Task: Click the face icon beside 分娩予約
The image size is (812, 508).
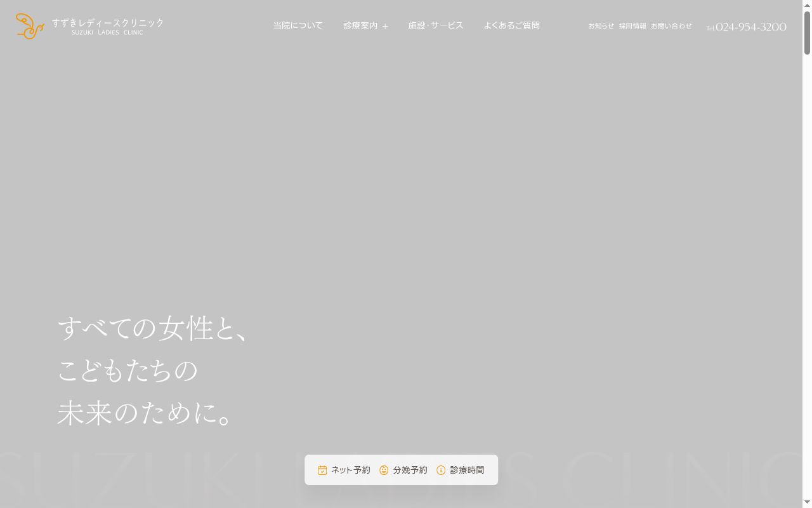Action: click(384, 470)
